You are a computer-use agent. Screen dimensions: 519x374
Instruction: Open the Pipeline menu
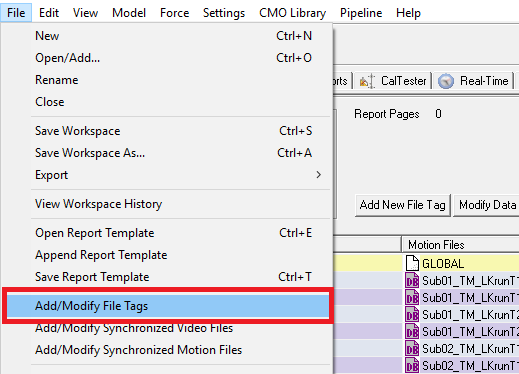(361, 13)
